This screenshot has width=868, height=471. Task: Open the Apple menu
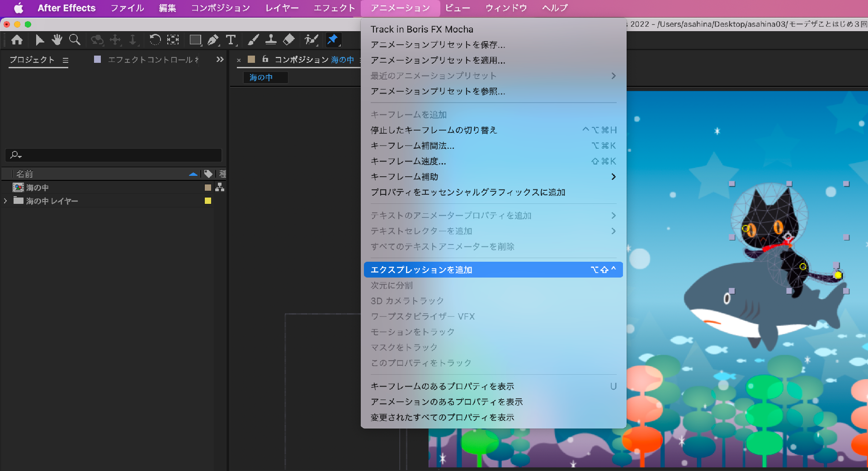coord(19,8)
